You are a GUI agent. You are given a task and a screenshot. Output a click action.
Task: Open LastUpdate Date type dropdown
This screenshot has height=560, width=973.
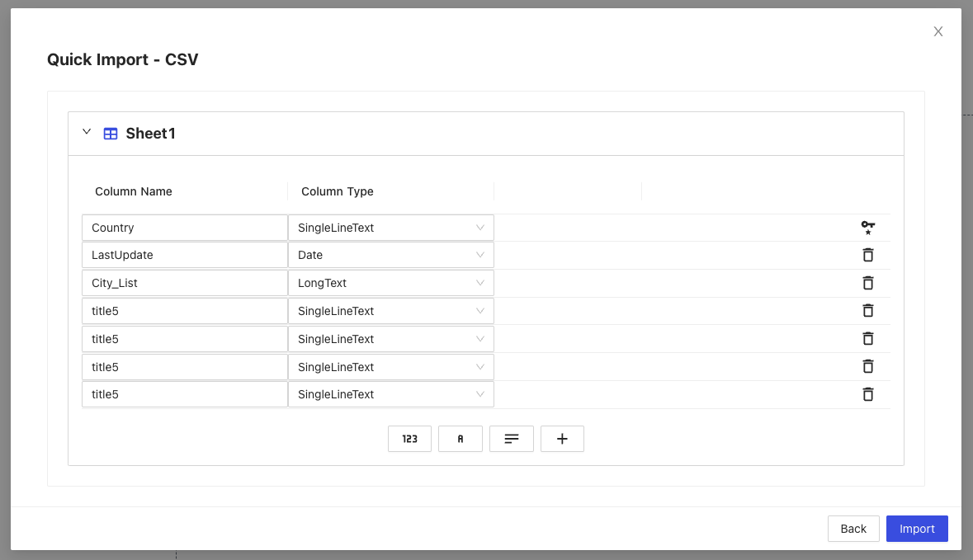pyautogui.click(x=391, y=255)
